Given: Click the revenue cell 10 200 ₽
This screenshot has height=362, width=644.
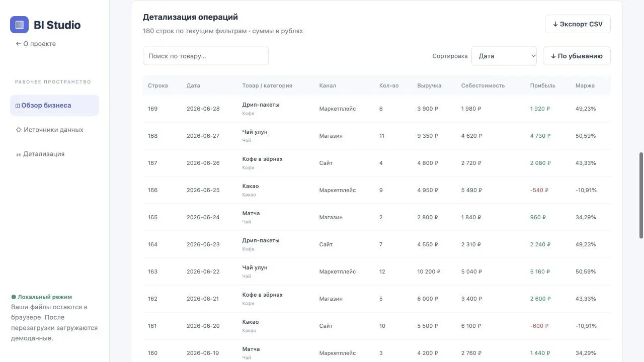Looking at the screenshot, I should [x=429, y=271].
